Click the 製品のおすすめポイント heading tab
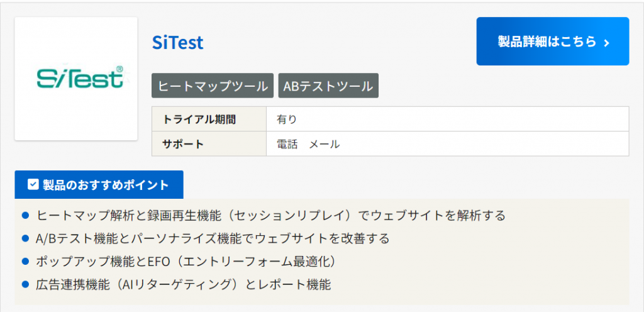This screenshot has width=644, height=312. 99,185
